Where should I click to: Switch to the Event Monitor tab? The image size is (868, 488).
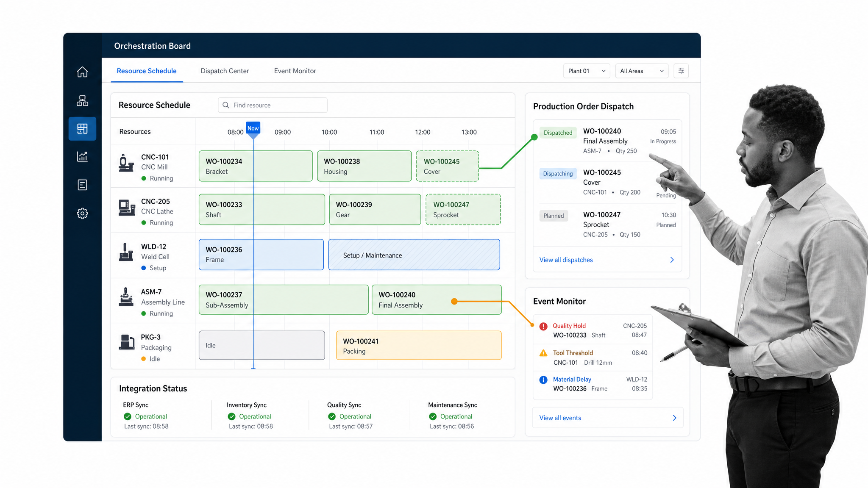[x=295, y=71]
